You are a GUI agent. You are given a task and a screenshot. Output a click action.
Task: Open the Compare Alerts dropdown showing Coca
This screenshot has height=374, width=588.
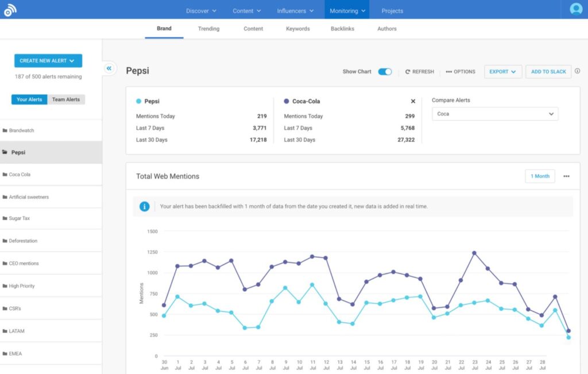click(495, 114)
